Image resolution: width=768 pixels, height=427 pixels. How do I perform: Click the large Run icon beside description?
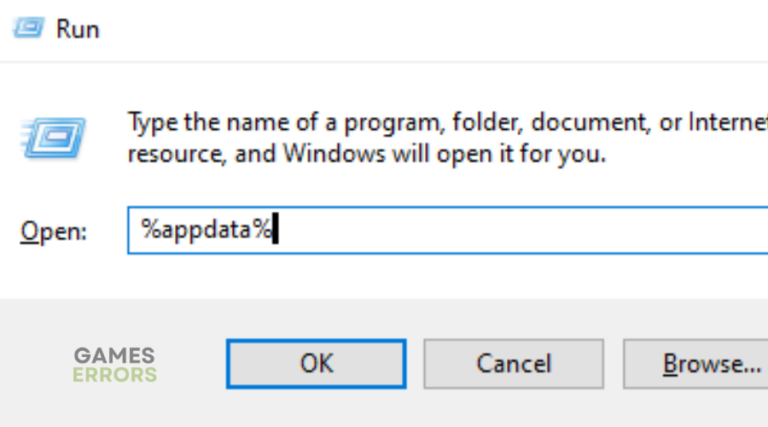(x=53, y=137)
